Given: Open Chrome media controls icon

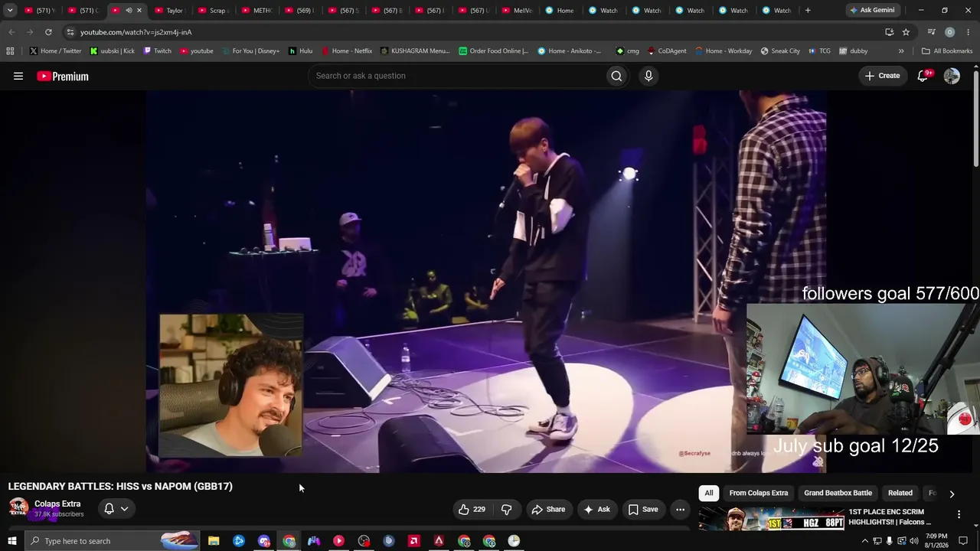Looking at the screenshot, I should coord(931,32).
